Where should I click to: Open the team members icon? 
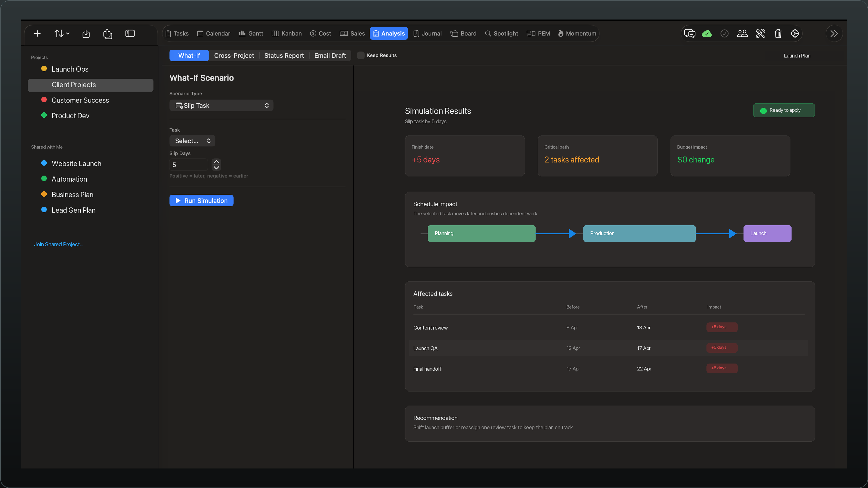pos(742,34)
